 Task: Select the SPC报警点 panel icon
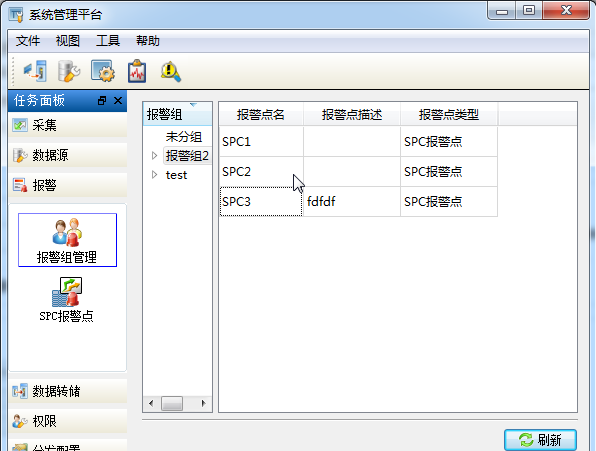[67, 300]
